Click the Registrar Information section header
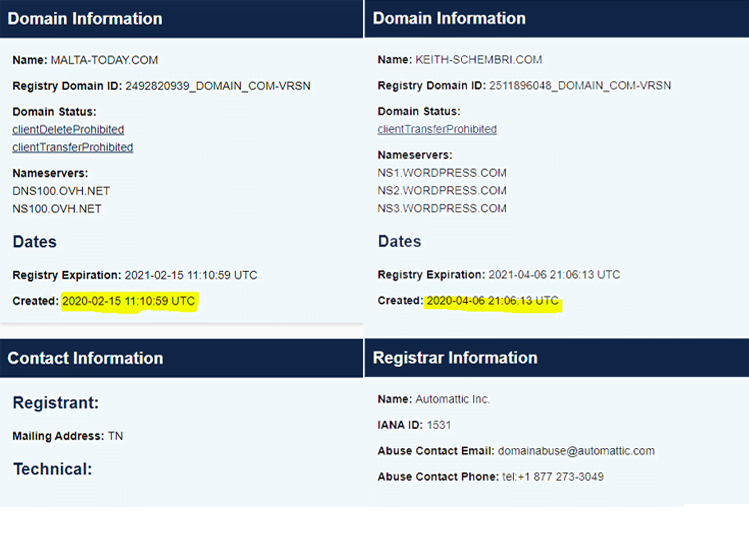The height and width of the screenshot is (541, 749). click(x=455, y=358)
